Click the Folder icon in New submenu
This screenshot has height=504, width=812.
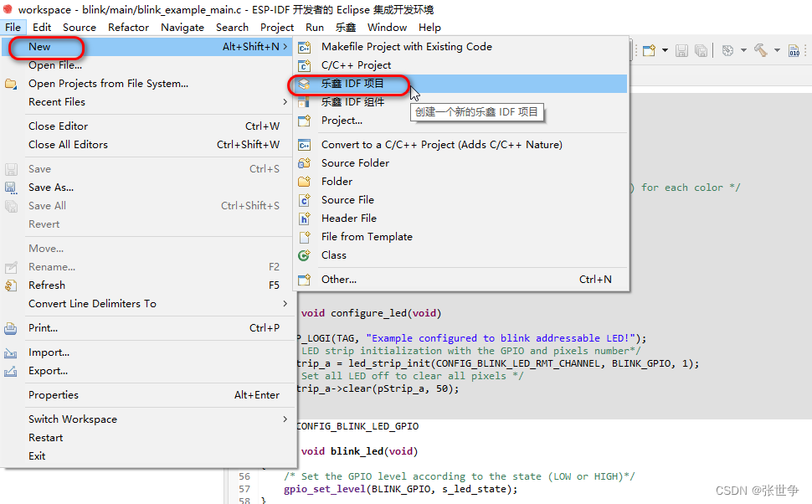[305, 182]
